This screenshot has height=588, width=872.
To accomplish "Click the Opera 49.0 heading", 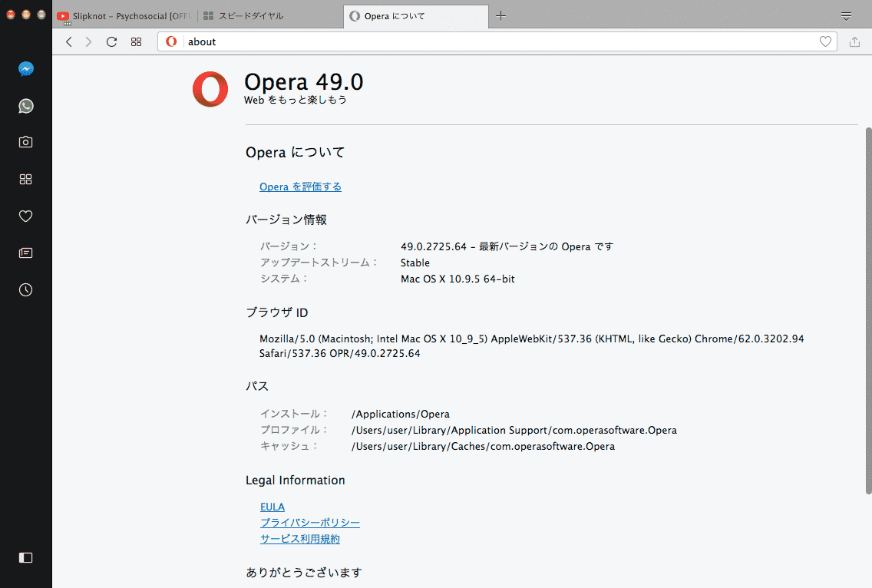I will (x=304, y=82).
